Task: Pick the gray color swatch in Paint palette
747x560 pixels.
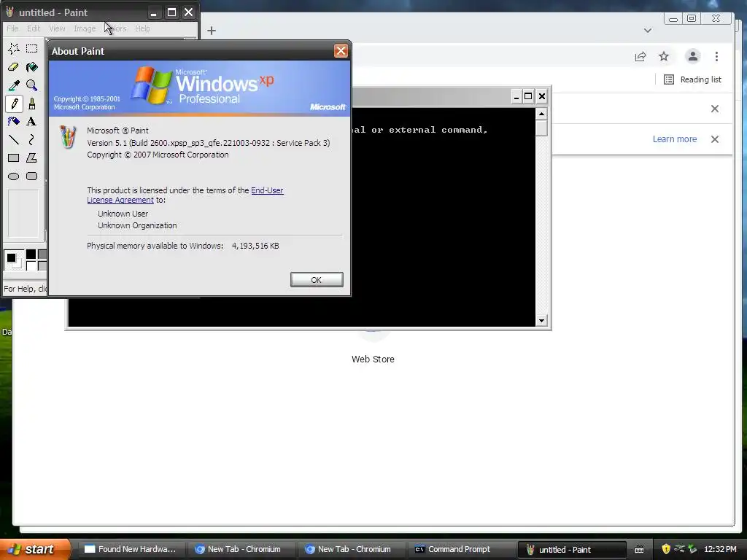Action: tap(42, 254)
